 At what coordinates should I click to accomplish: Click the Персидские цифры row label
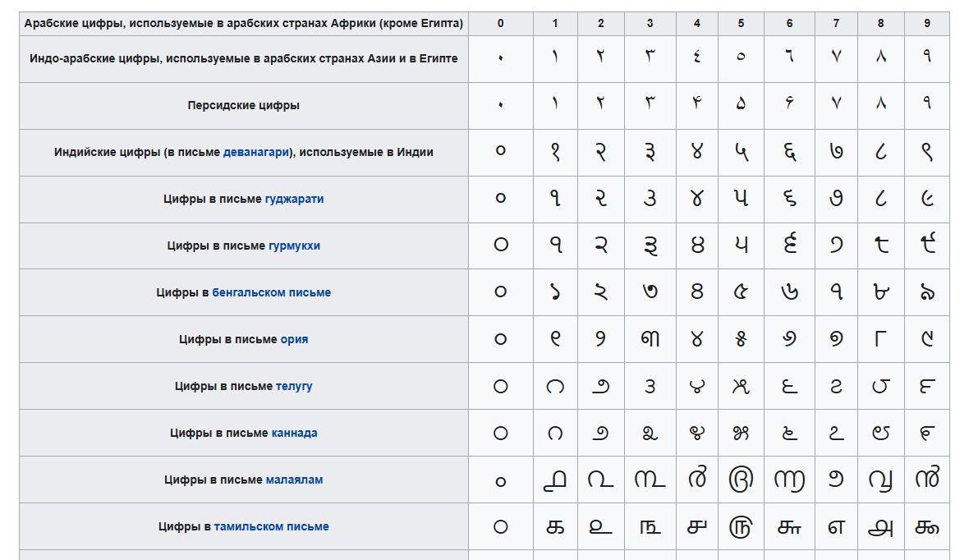point(244,106)
